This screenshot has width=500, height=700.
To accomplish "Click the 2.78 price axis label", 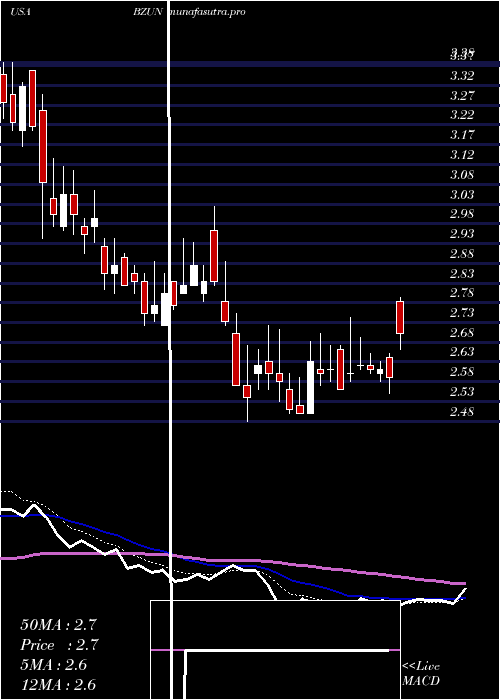I will click(462, 293).
